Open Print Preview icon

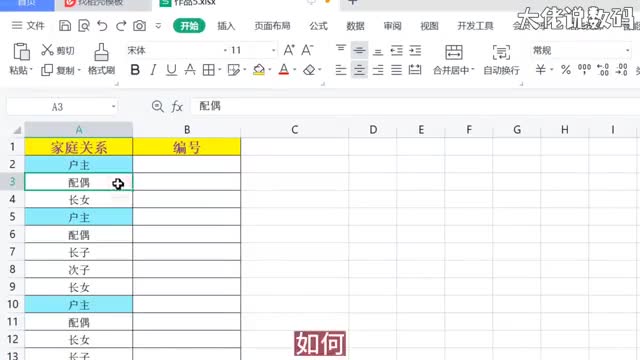point(84,26)
